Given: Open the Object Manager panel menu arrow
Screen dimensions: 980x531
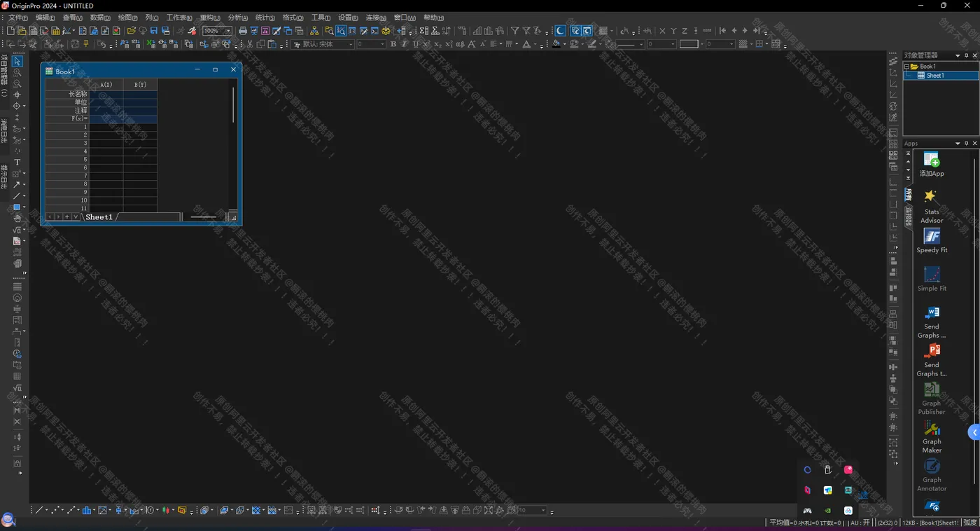Looking at the screenshot, I should [x=958, y=55].
